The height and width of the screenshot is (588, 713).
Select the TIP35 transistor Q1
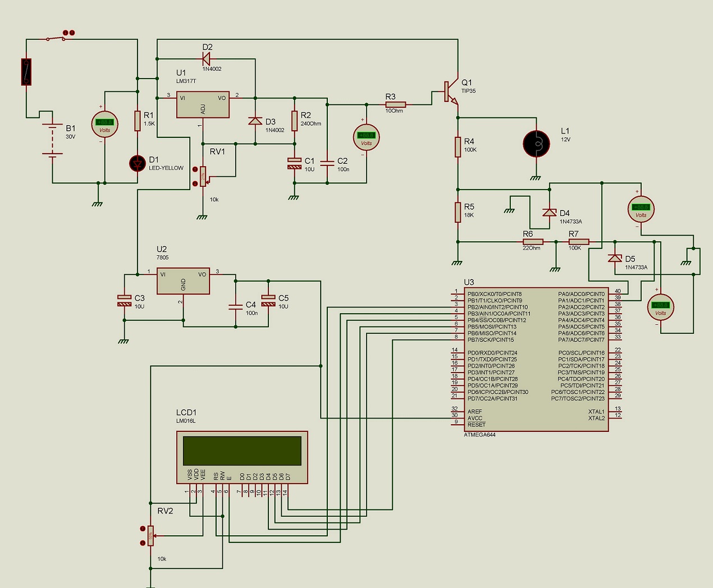tap(451, 91)
